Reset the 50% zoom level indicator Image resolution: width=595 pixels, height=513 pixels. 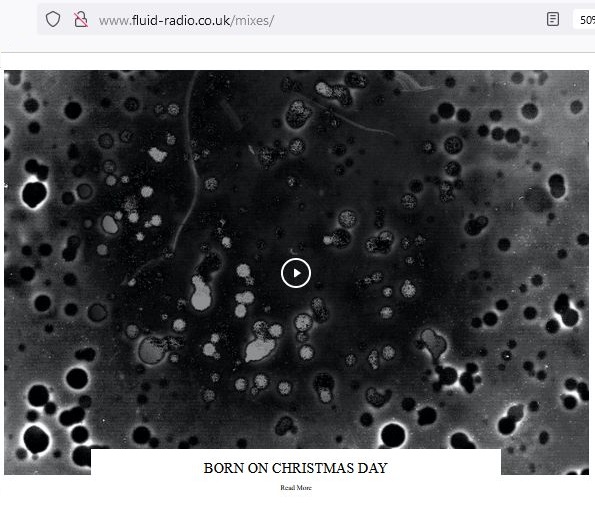[585, 20]
